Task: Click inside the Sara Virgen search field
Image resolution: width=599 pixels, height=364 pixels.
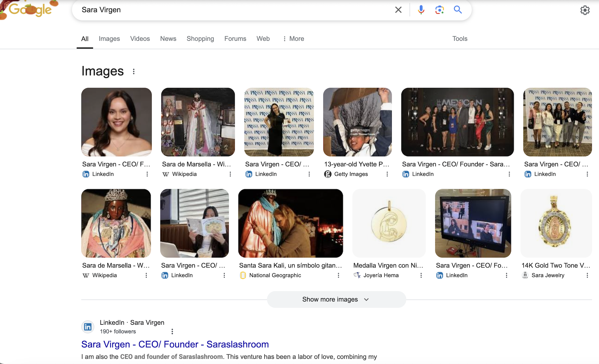Action: click(229, 10)
